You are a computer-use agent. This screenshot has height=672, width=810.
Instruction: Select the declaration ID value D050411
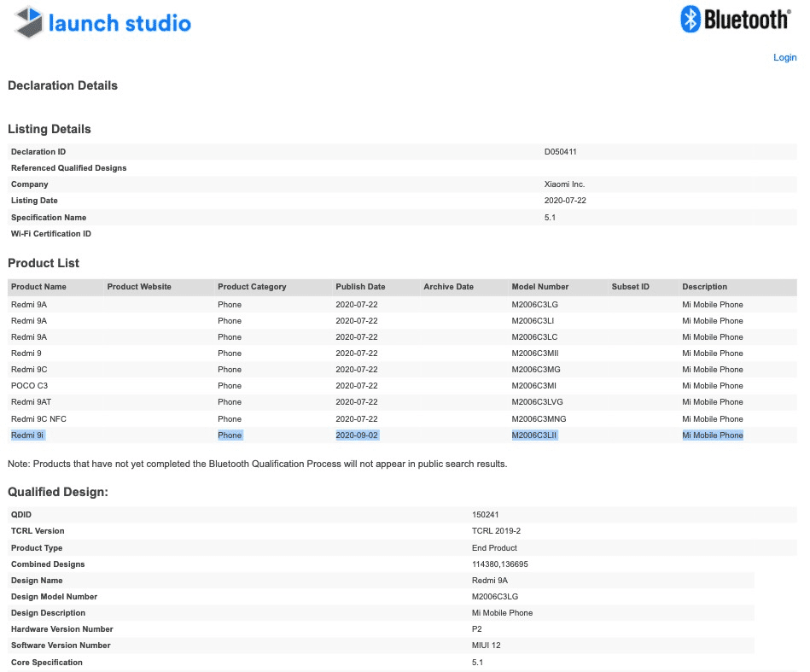tap(560, 151)
